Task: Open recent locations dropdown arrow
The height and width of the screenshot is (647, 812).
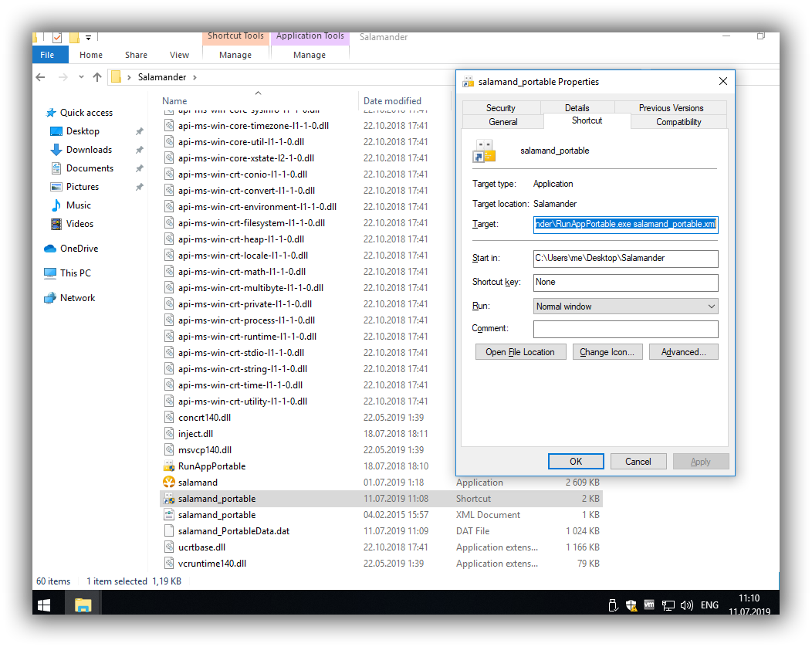Action: [81, 77]
